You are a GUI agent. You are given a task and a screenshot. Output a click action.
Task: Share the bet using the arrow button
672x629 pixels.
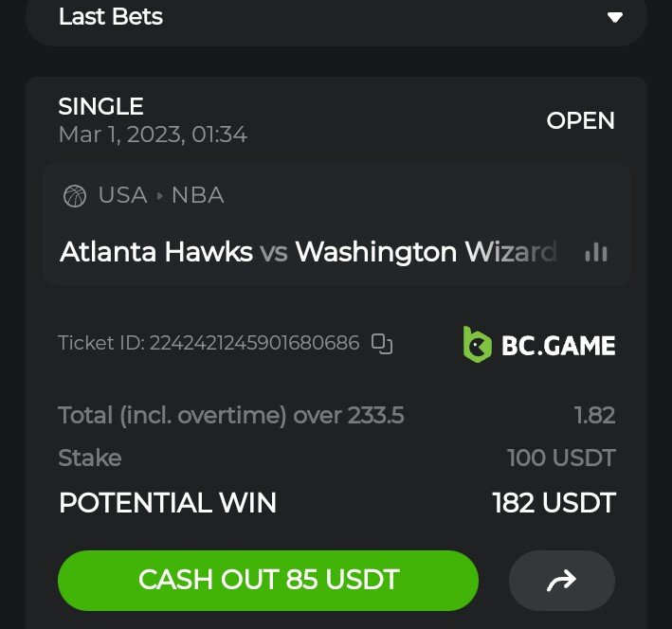pos(561,581)
